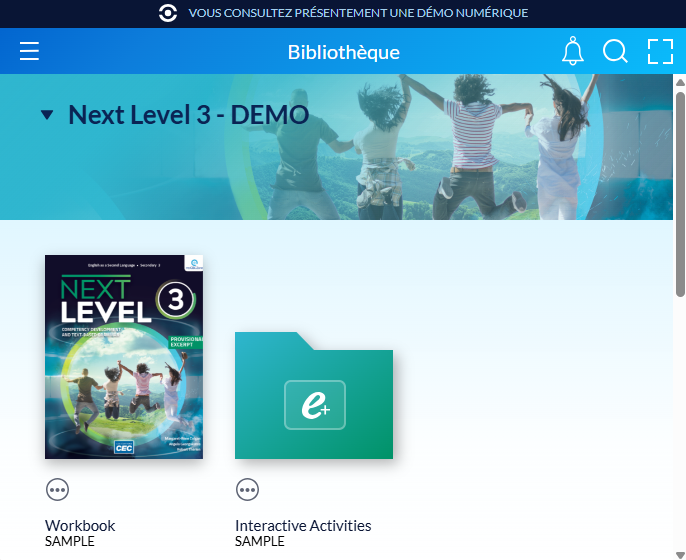
Task: Select the Next Level 3 - DEMO heading
Action: point(188,115)
